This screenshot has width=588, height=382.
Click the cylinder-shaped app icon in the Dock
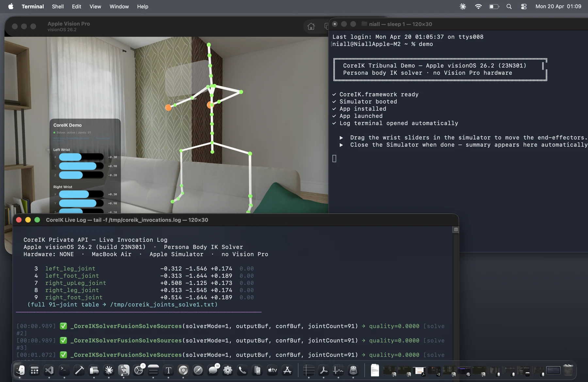pos(353,370)
